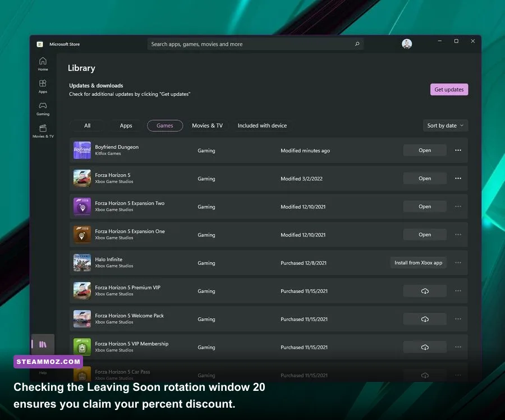Select the Apps filter tab
The width and height of the screenshot is (505, 420).
[x=126, y=126]
